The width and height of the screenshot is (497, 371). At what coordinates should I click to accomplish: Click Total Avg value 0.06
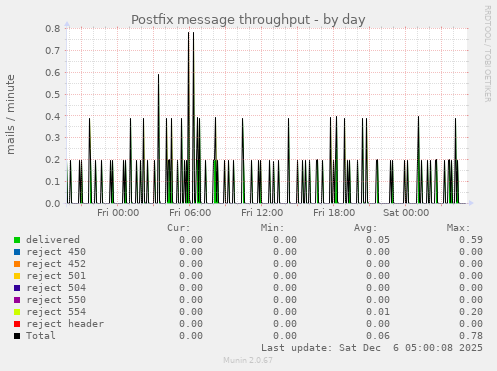point(378,336)
